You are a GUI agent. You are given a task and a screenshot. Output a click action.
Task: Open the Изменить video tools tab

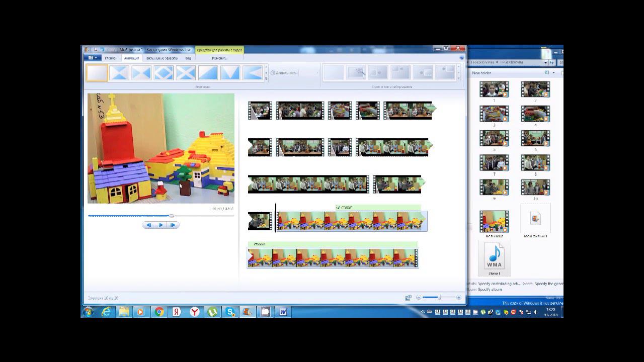pos(219,58)
